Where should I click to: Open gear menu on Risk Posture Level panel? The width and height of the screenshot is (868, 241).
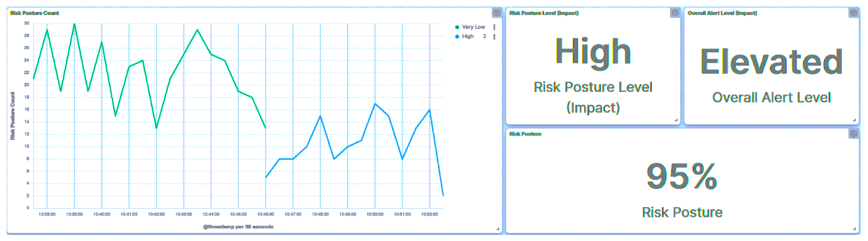tap(674, 13)
